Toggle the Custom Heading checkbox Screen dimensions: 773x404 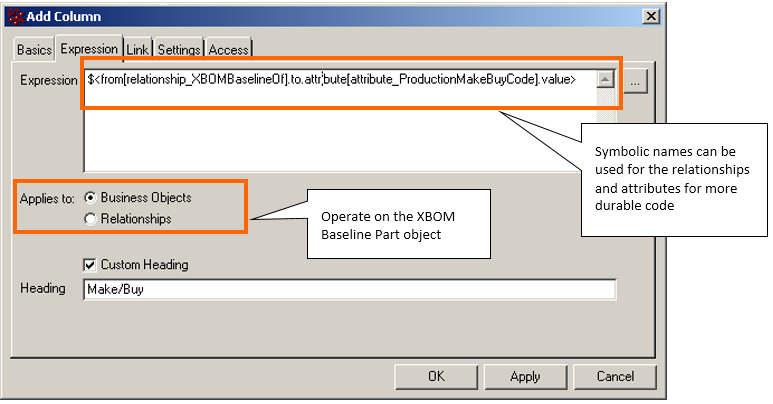(x=91, y=265)
